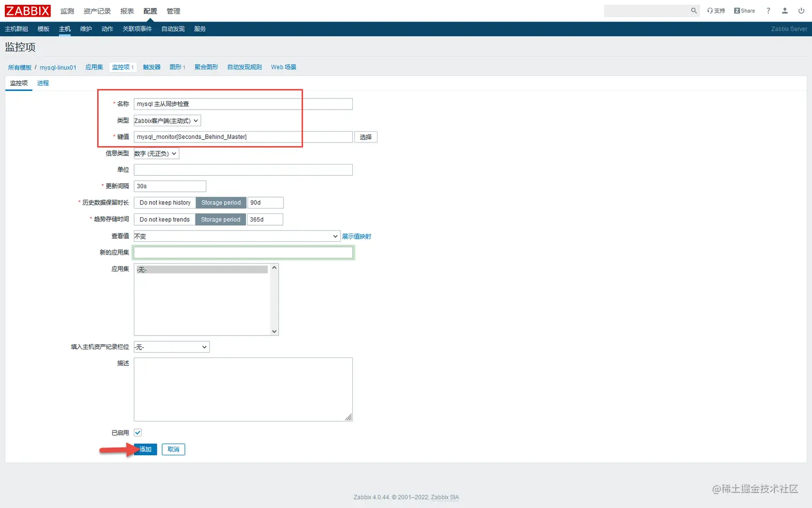Go to 自动发现 submenu
Image resolution: width=812 pixels, height=508 pixels.
tap(173, 29)
